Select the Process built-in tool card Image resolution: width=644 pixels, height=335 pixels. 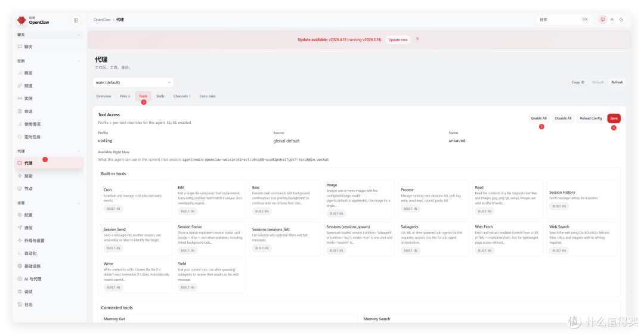[x=434, y=199]
